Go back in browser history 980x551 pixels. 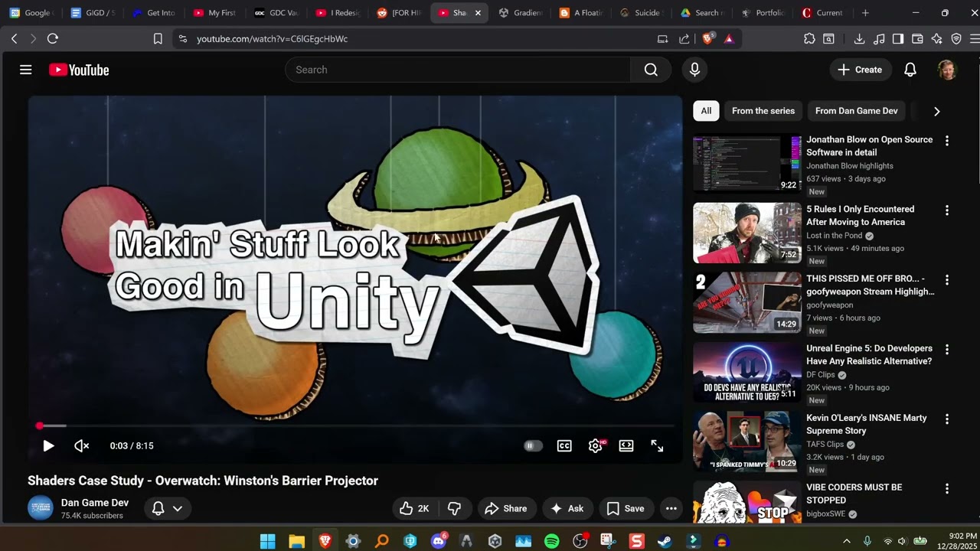15,38
